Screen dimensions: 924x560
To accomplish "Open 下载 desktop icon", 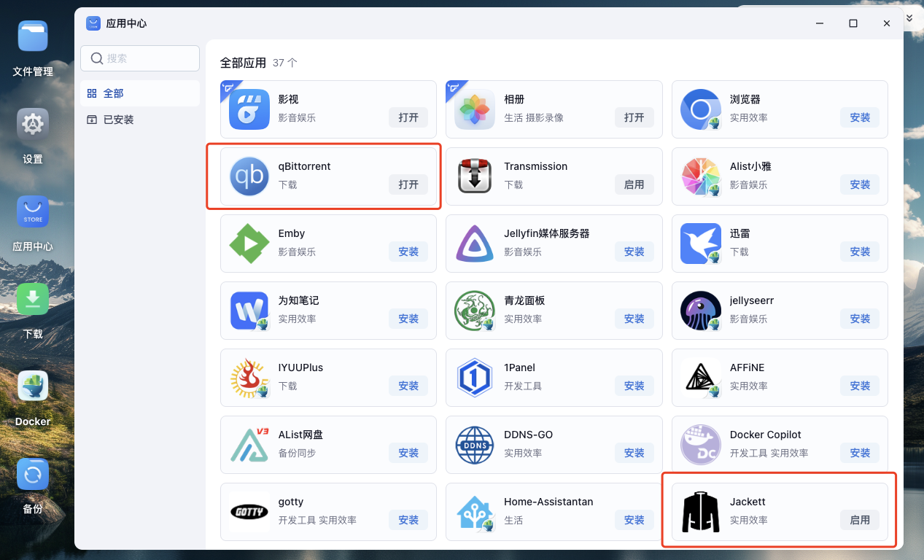I will pyautogui.click(x=33, y=299).
